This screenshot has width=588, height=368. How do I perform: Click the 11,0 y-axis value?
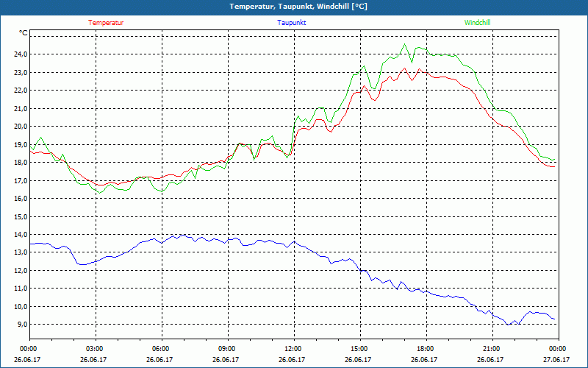[21, 289]
